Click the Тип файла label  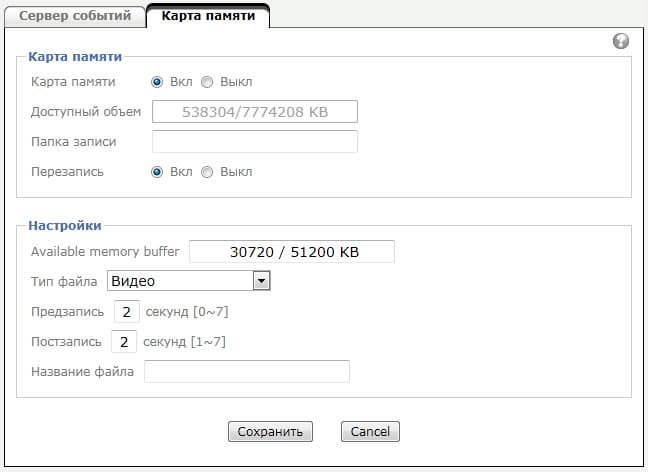tap(64, 281)
